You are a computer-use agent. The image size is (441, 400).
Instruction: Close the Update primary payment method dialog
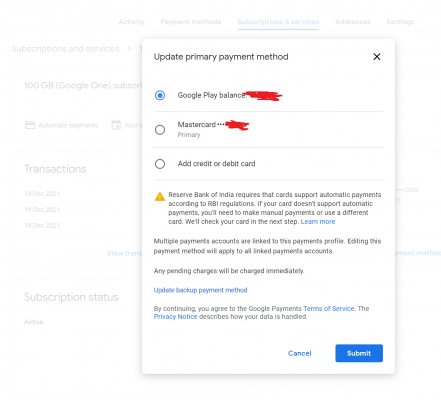377,57
